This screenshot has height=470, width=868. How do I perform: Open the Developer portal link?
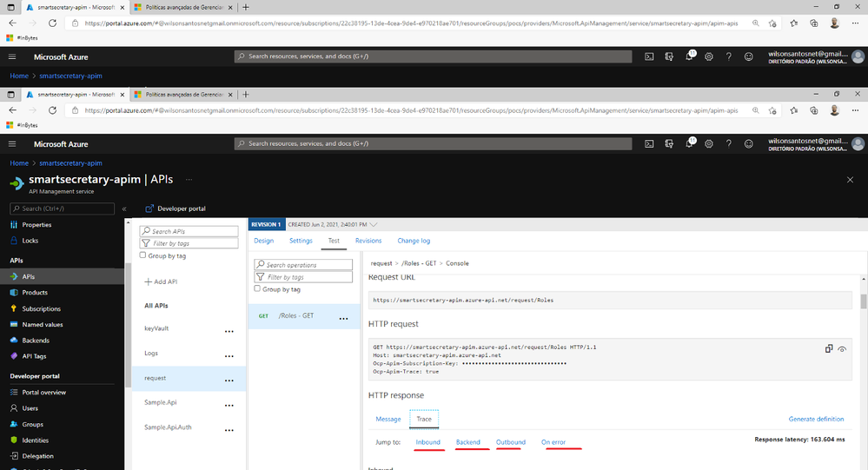click(x=175, y=209)
